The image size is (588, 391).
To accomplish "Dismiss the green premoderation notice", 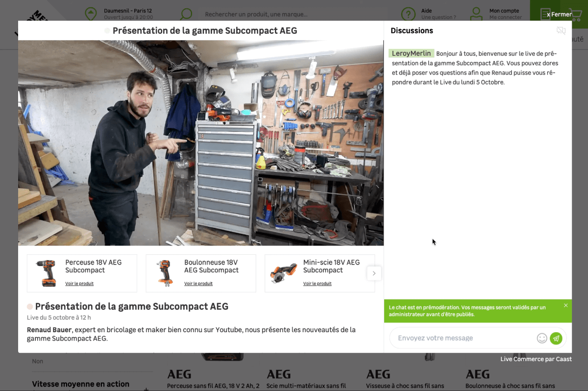I will [565, 306].
